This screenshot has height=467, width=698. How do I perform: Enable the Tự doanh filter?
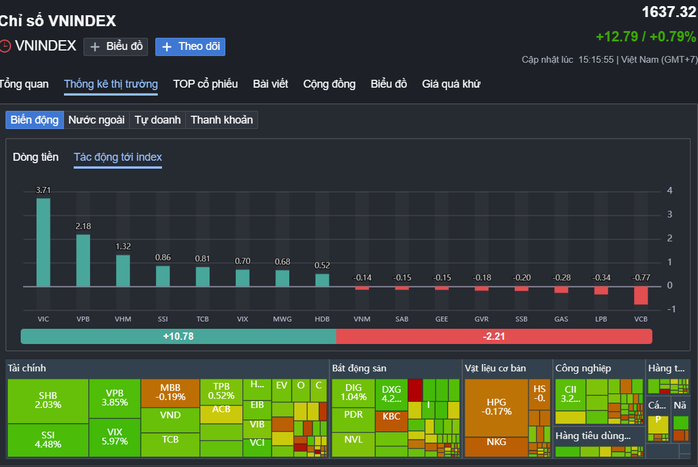[158, 120]
